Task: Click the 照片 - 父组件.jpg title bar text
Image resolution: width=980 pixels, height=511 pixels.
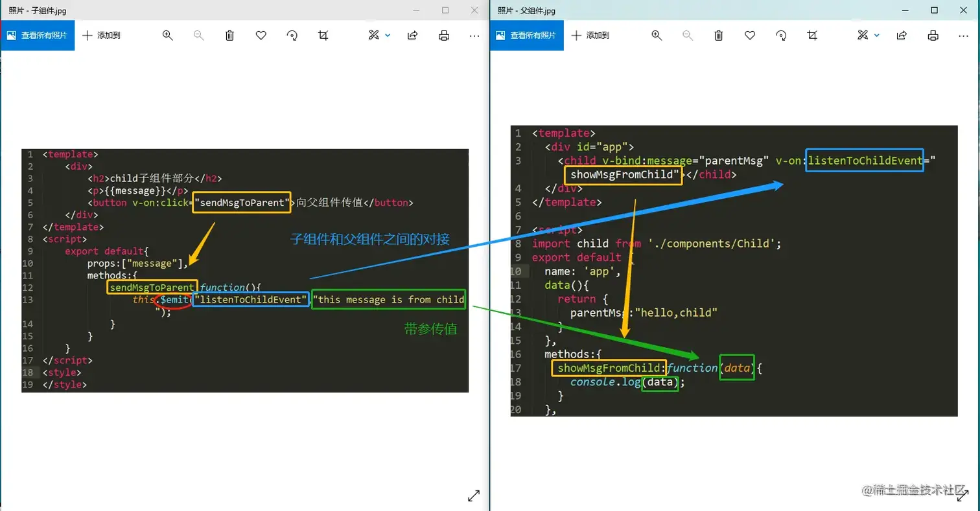Action: click(526, 10)
